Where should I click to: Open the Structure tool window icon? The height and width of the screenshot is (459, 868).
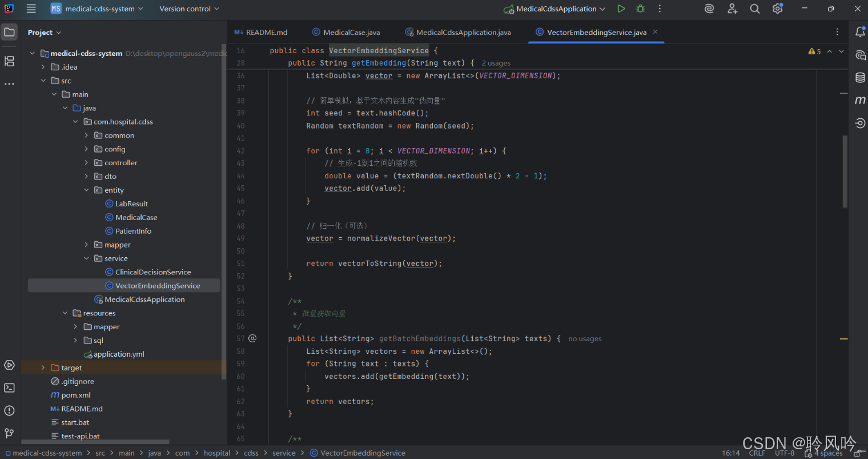point(9,61)
